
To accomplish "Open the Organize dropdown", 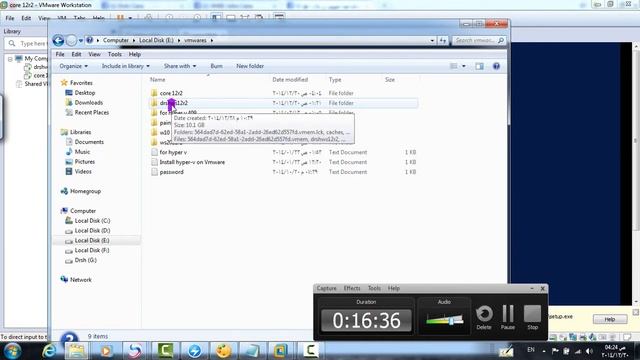I will 73,66.
